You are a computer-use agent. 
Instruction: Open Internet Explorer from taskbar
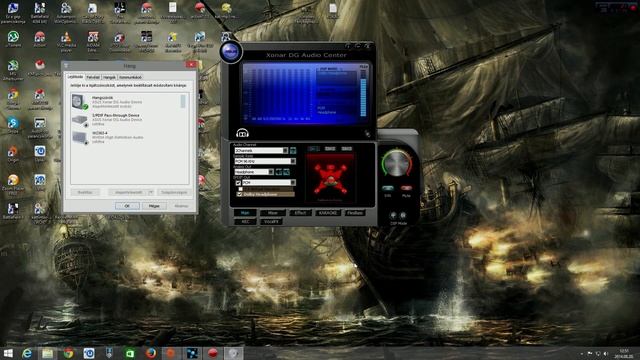coord(27,353)
